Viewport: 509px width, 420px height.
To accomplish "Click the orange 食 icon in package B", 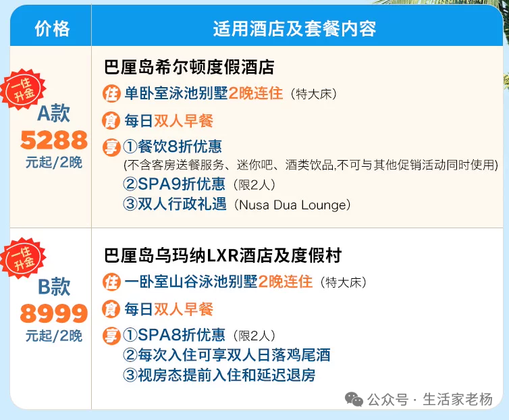I will [x=111, y=309].
